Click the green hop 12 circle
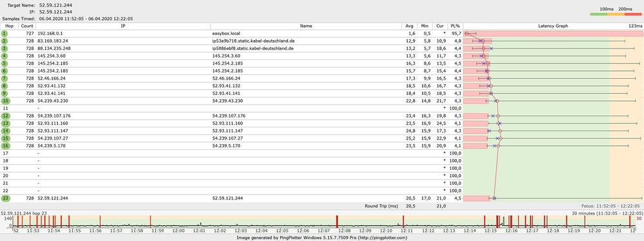 5,116
